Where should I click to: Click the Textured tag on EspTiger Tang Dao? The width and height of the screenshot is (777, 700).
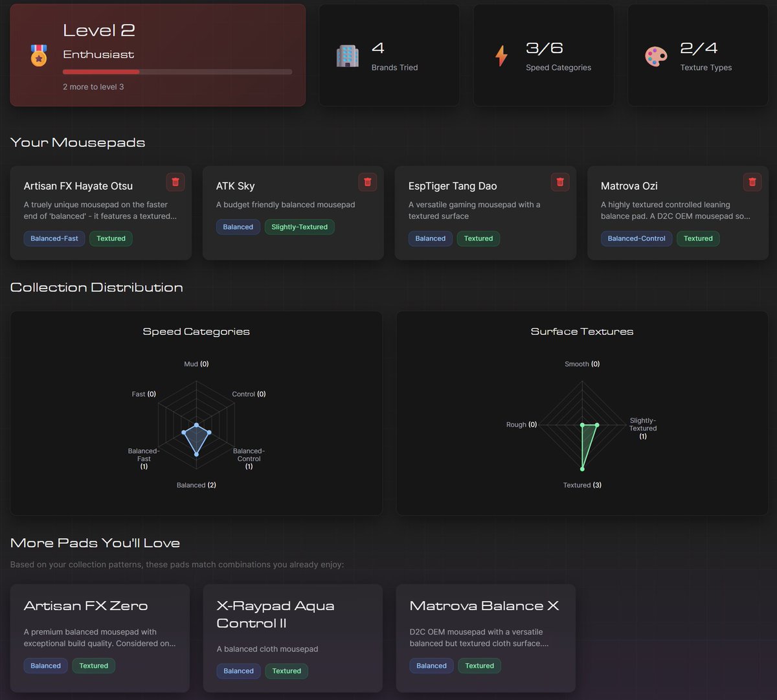479,238
